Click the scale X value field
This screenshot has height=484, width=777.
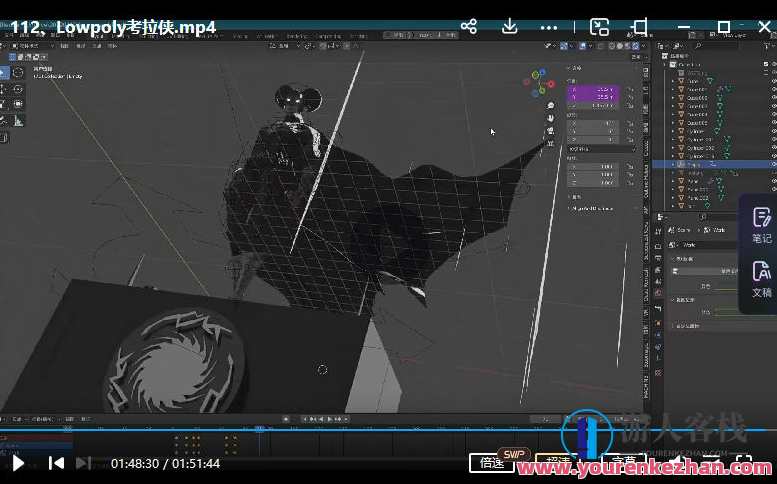[x=593, y=166]
